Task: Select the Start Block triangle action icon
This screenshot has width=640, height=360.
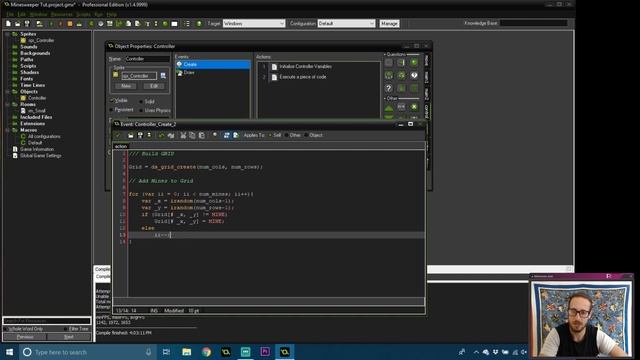Action: click(x=389, y=107)
